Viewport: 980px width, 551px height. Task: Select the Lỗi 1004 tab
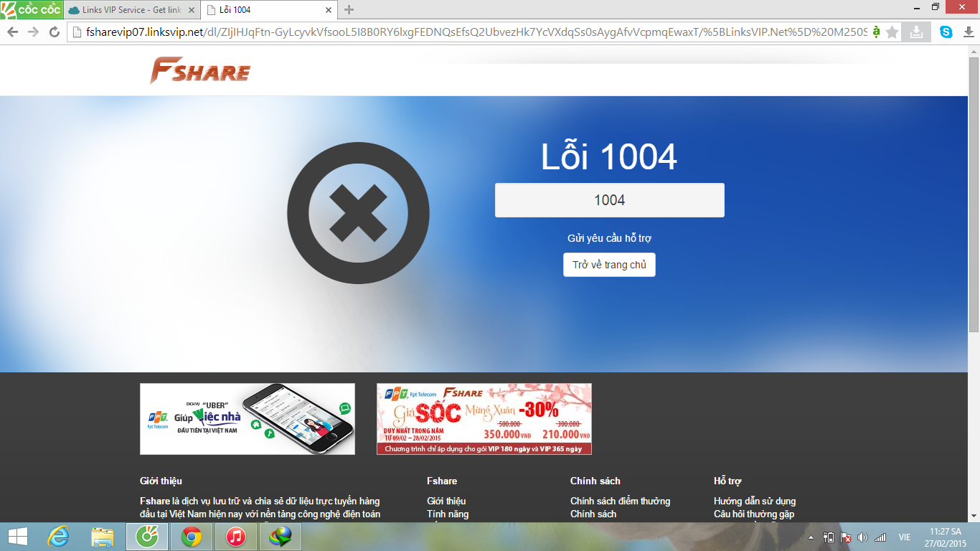(269, 10)
